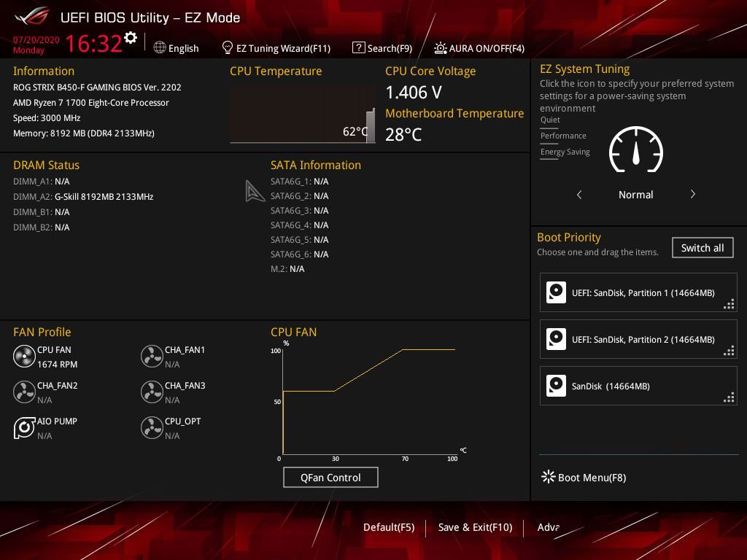Click the CPU FAN icon in FAN Profile

coord(24,356)
